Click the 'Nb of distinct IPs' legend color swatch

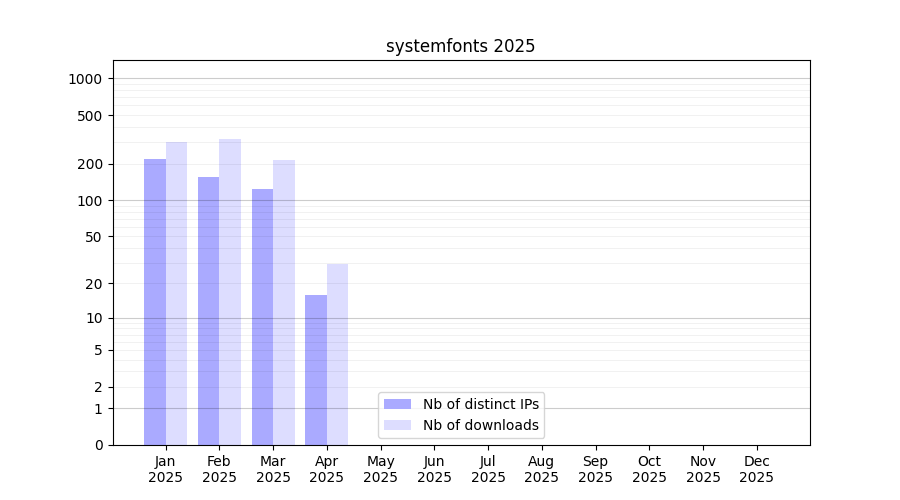(x=397, y=404)
